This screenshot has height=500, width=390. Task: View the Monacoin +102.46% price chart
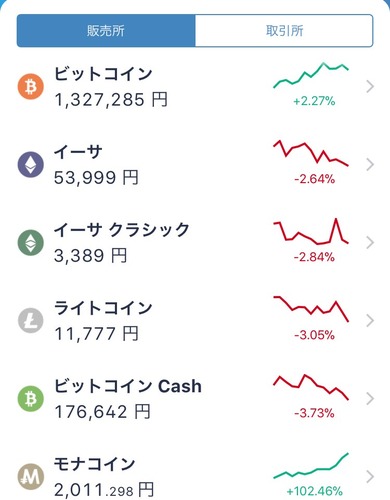[x=311, y=466]
